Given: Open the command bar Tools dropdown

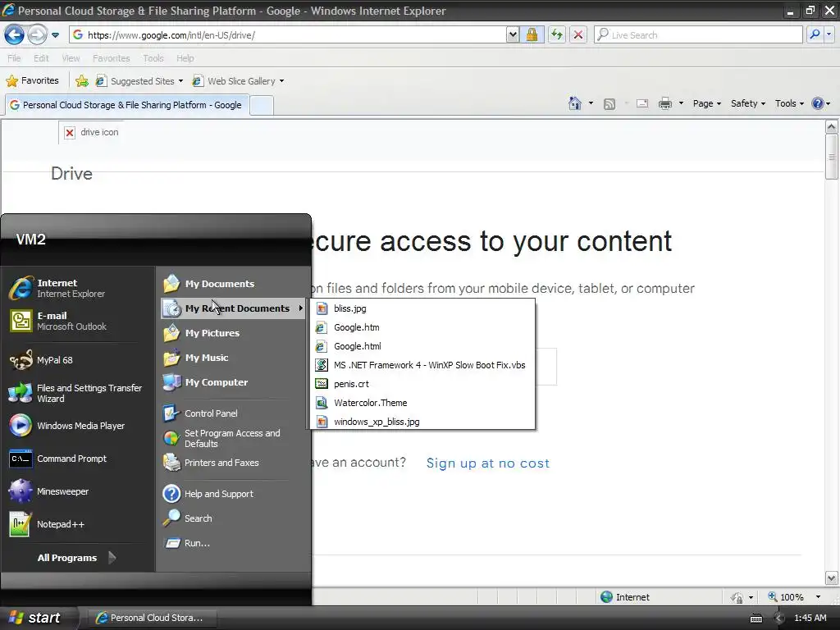Looking at the screenshot, I should (x=789, y=103).
